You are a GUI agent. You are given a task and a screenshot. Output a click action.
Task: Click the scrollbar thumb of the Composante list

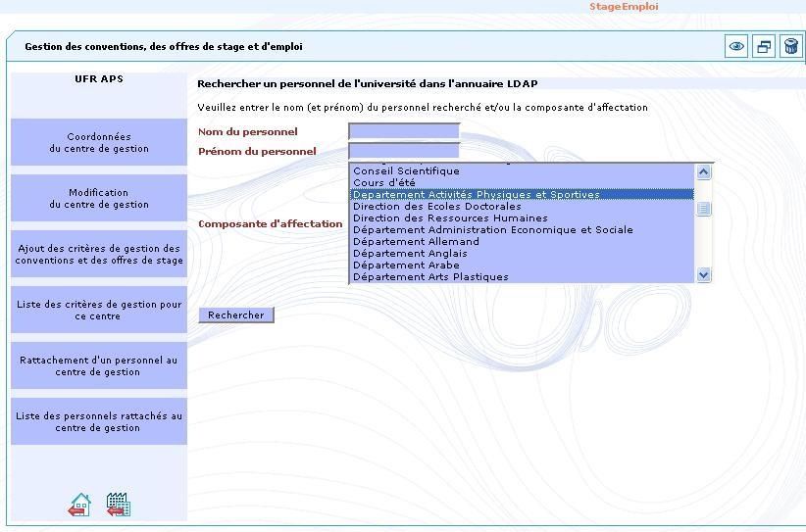coord(703,208)
